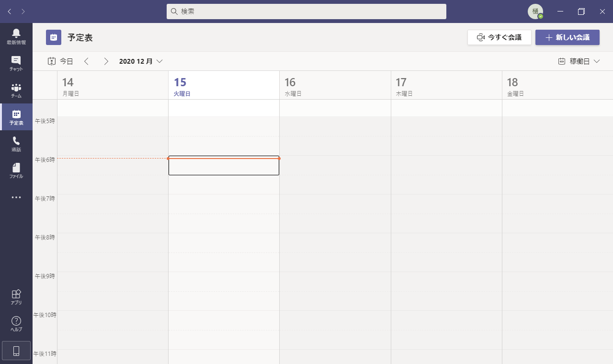The width and height of the screenshot is (613, 364).
Task: Open the チャット chat icon
Action: (x=16, y=63)
